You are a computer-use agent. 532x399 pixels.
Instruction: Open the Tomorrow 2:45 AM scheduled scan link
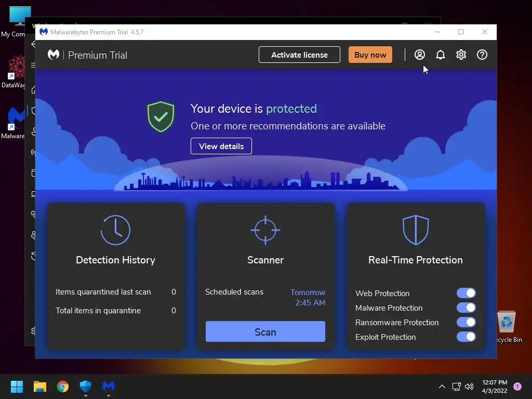(x=308, y=297)
